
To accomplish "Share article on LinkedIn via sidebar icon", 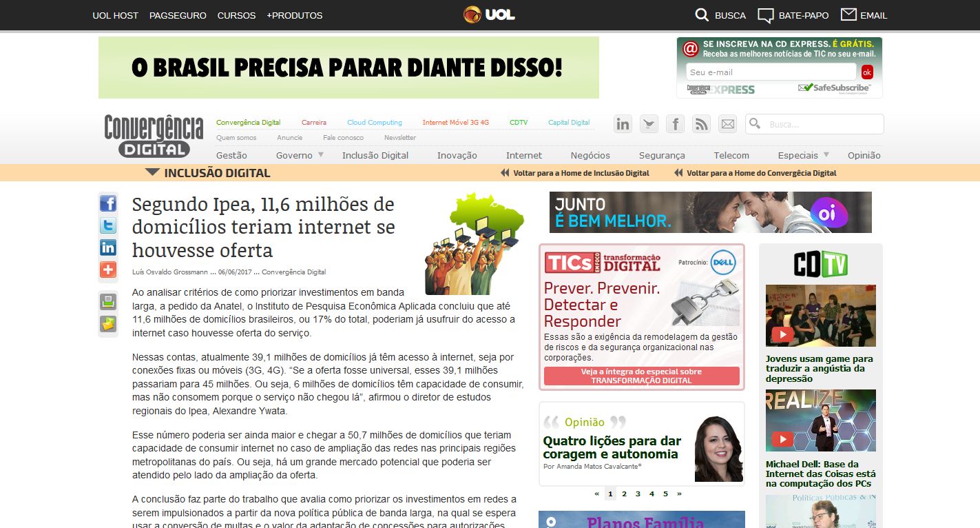I will pos(108,247).
